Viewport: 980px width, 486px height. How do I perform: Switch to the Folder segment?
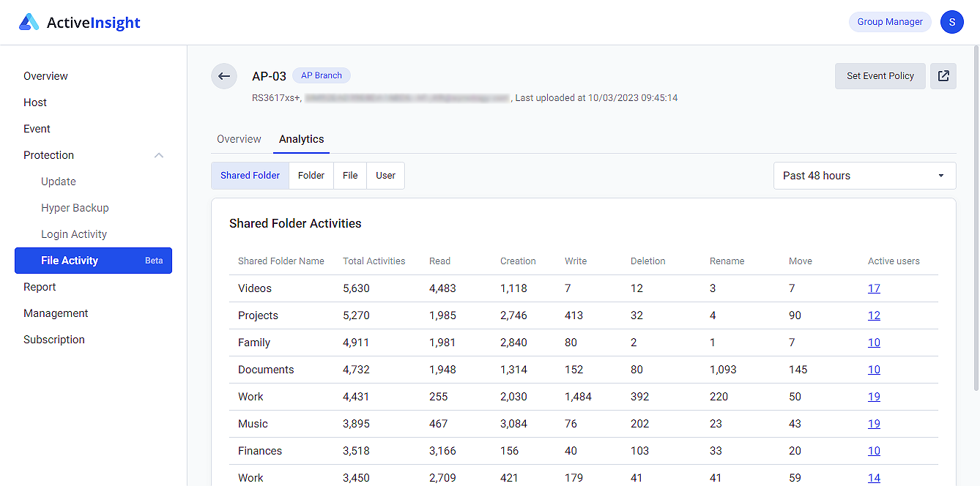311,176
